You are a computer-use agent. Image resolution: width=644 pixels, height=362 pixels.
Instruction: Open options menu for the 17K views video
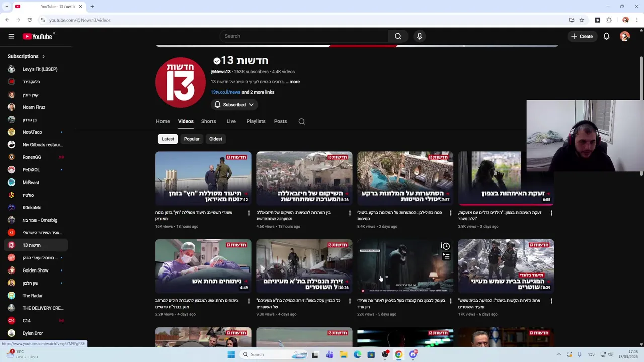point(551,301)
